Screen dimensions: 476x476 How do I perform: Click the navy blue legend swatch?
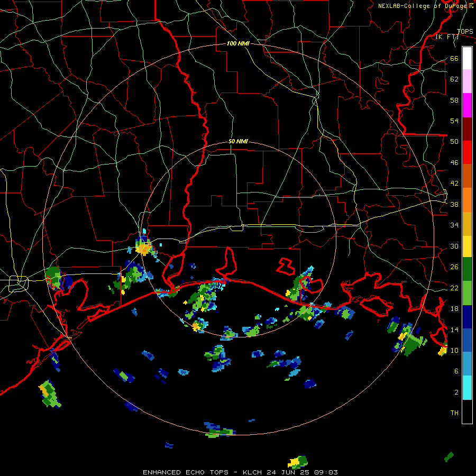pos(467,317)
